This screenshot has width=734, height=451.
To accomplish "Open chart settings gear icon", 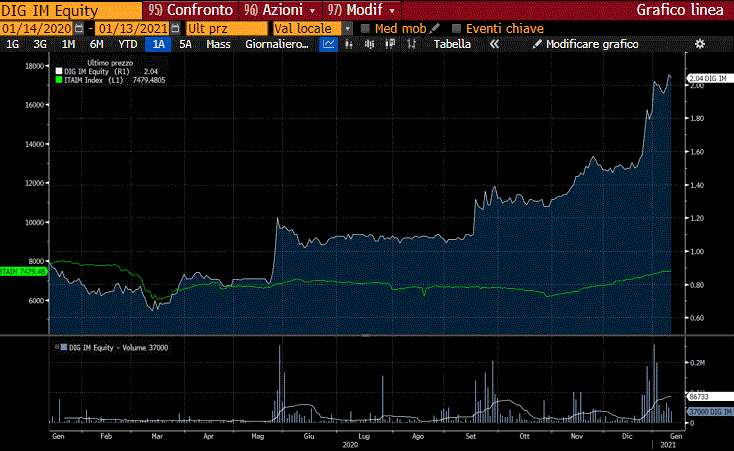I will tap(699, 44).
